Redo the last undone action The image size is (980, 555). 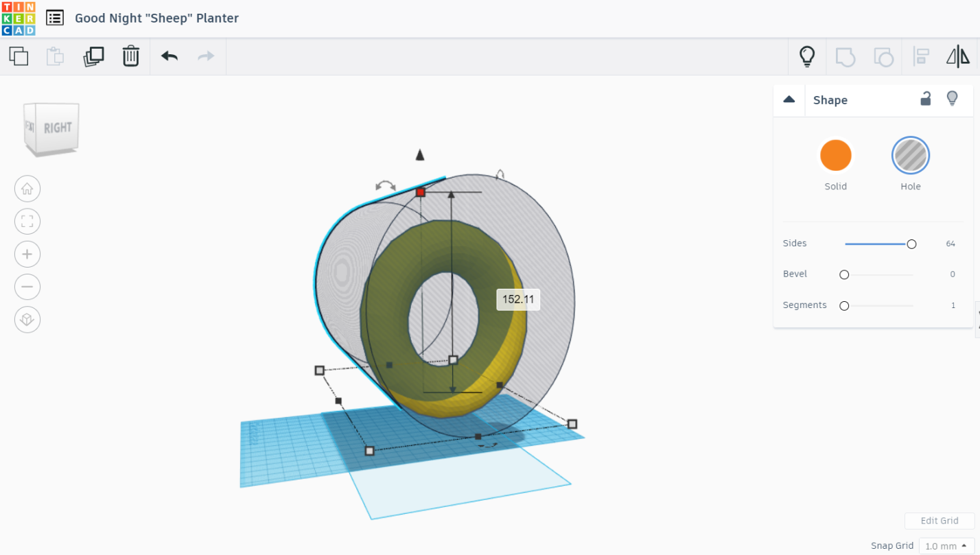pyautogui.click(x=206, y=56)
